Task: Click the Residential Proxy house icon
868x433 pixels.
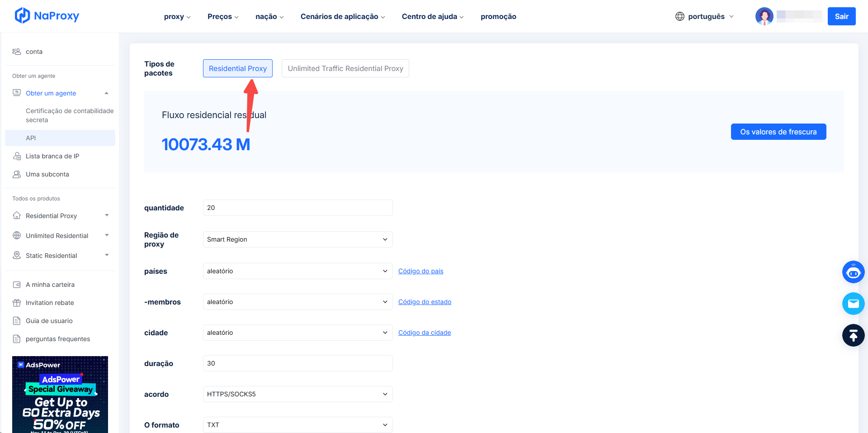Action: tap(17, 215)
